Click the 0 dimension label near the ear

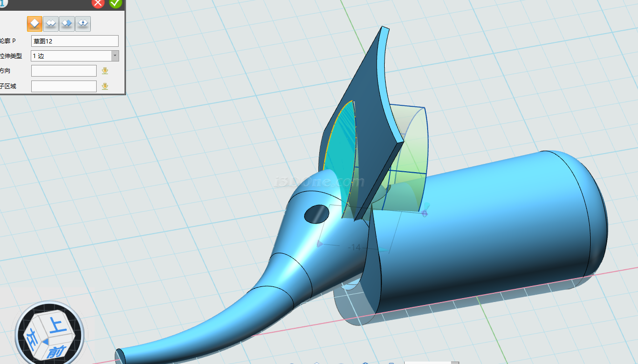pyautogui.click(x=424, y=214)
